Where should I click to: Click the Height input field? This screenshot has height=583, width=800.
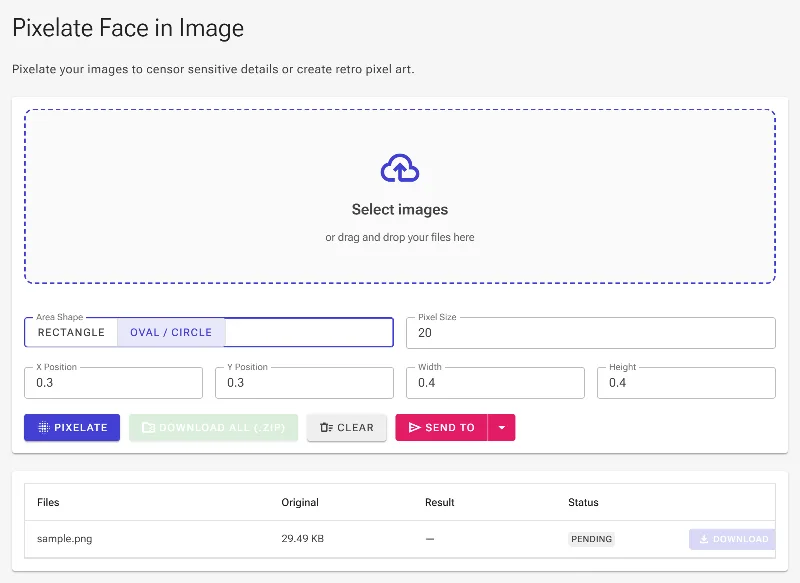point(686,383)
